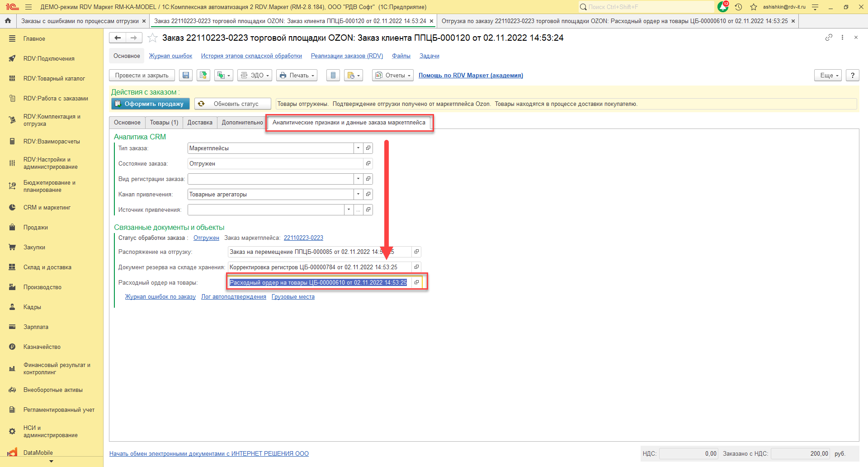868x467 pixels.
Task: Expand the Тип заказа dropdown
Action: tap(358, 148)
